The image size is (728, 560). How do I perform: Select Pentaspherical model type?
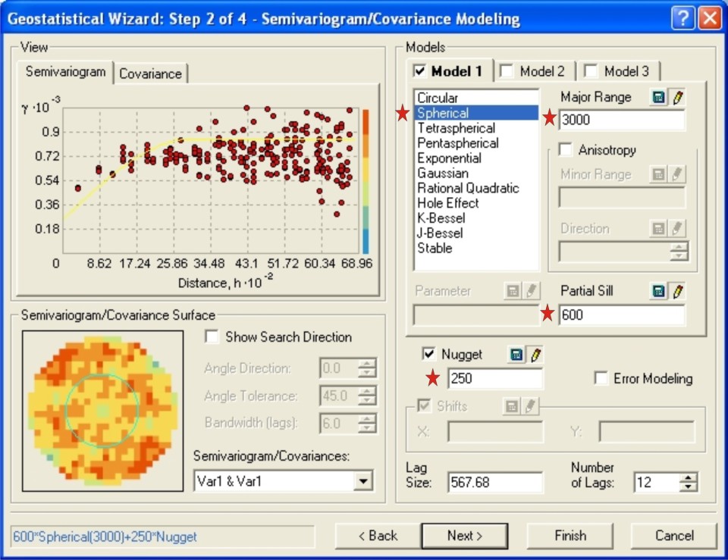point(476,143)
